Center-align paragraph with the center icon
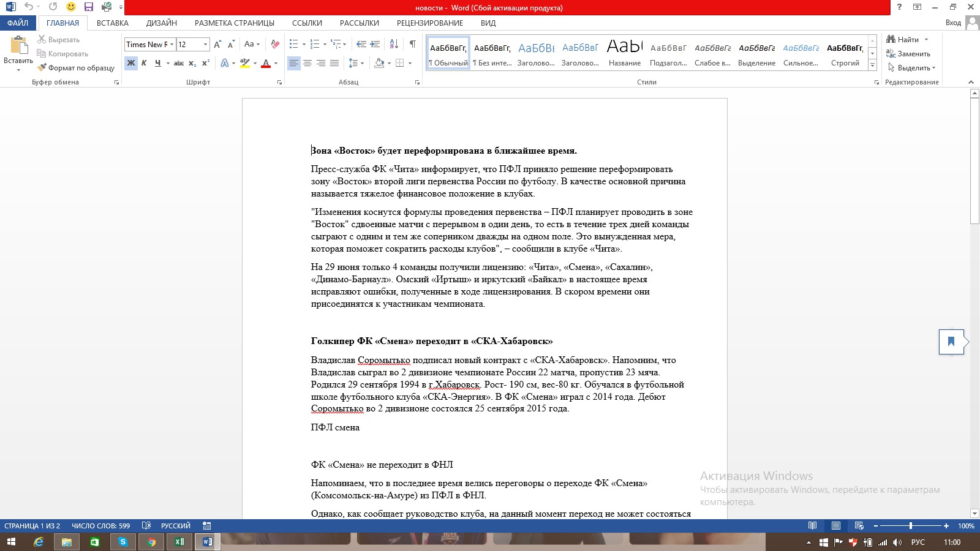The image size is (980, 551). pyautogui.click(x=307, y=63)
